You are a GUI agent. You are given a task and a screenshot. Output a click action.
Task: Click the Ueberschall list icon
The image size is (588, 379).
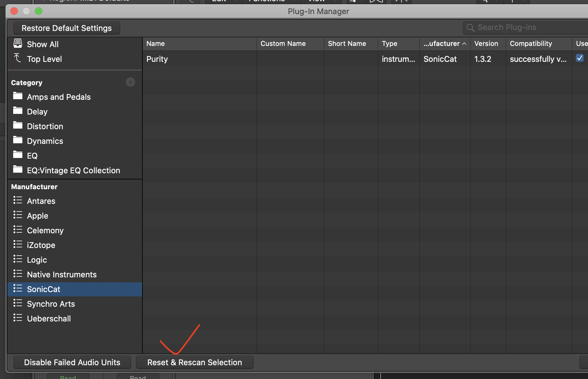pos(18,318)
